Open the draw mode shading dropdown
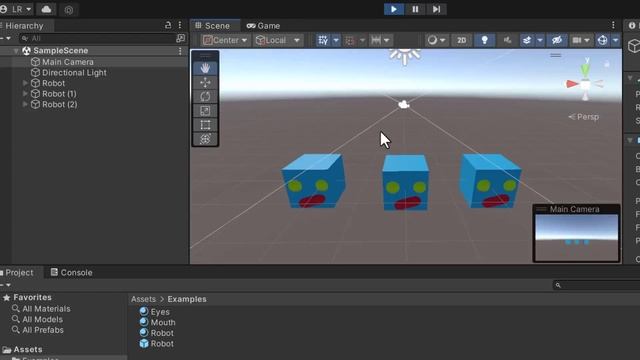The height and width of the screenshot is (360, 640). [436, 40]
